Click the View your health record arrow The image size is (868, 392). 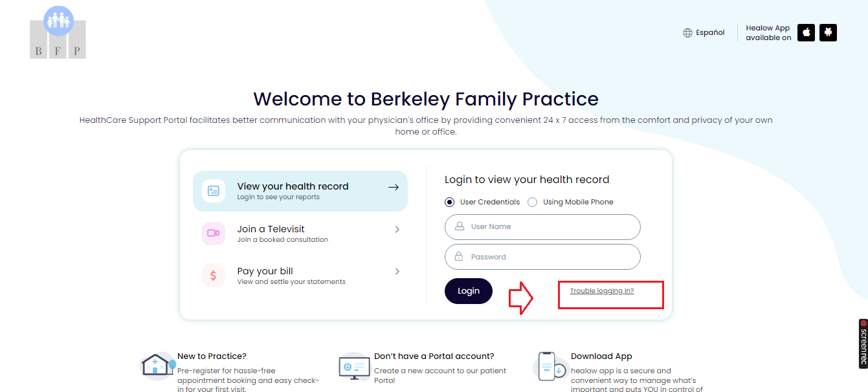point(393,187)
